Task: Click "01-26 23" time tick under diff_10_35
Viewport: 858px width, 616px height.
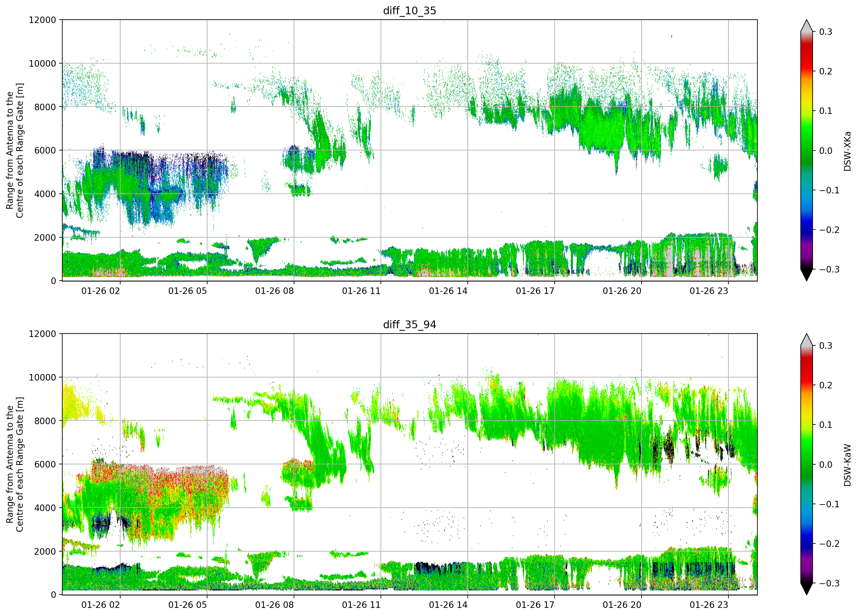Action: coord(709,291)
